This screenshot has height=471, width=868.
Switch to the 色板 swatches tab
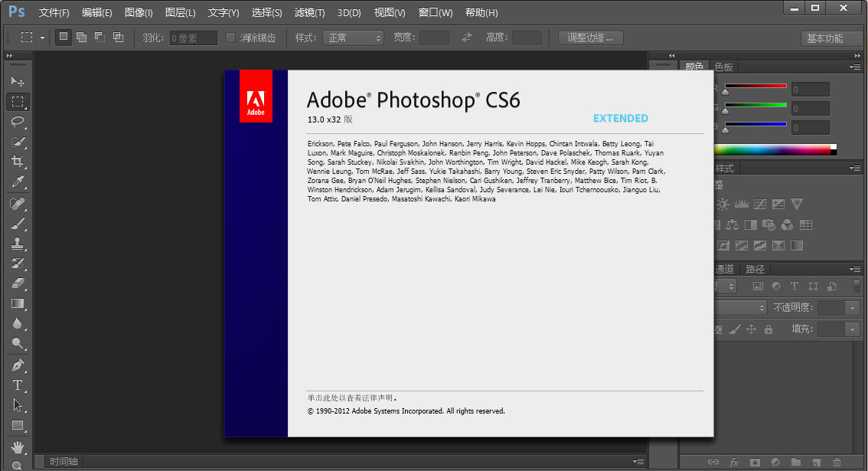tap(723, 67)
